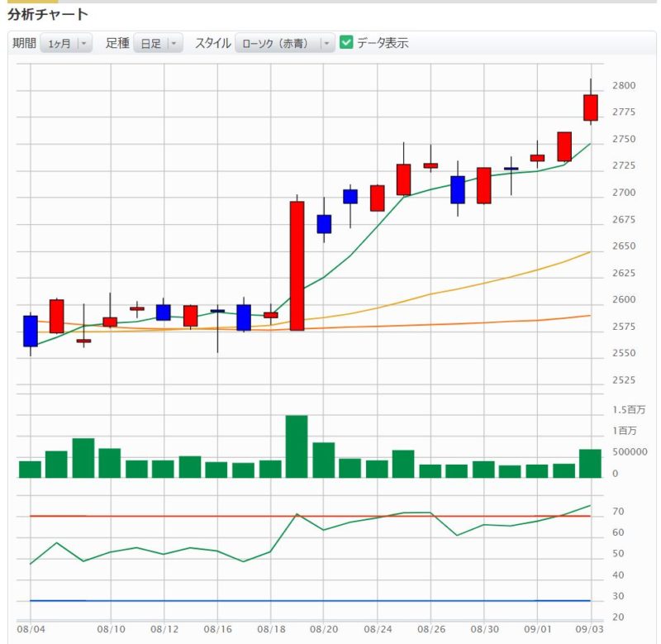Click the 2650 price axis label
The height and width of the screenshot is (644, 661).
point(624,246)
